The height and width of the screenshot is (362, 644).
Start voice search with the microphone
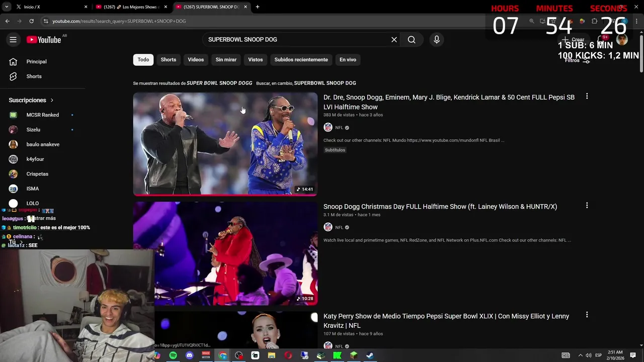(436, 40)
